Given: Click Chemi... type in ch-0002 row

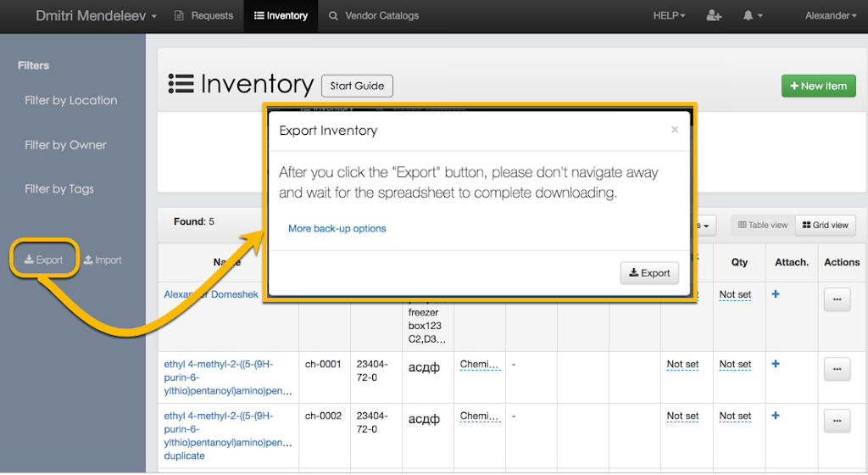Looking at the screenshot, I should point(480,416).
